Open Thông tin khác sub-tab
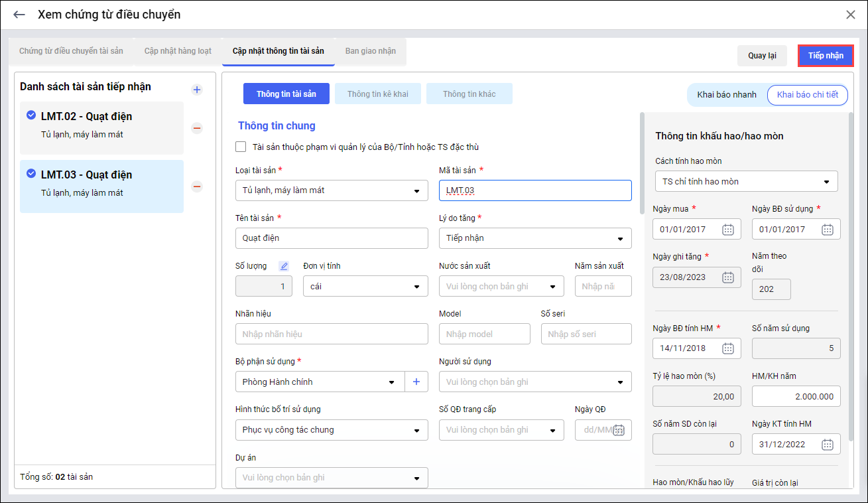The image size is (868, 503). (469, 94)
